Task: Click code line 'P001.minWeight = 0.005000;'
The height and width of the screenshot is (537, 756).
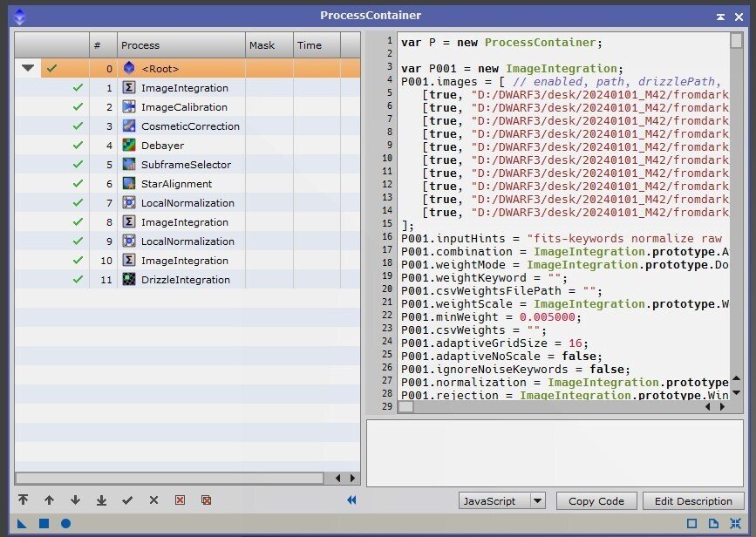Action: [x=491, y=317]
